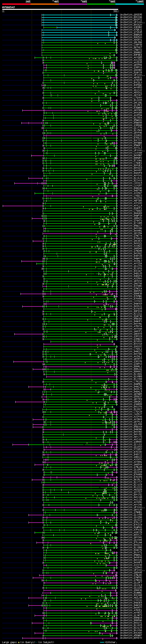Click hit label UniRef100_Q469W3
The width and height of the screenshot is (146, 644).
point(131,70)
